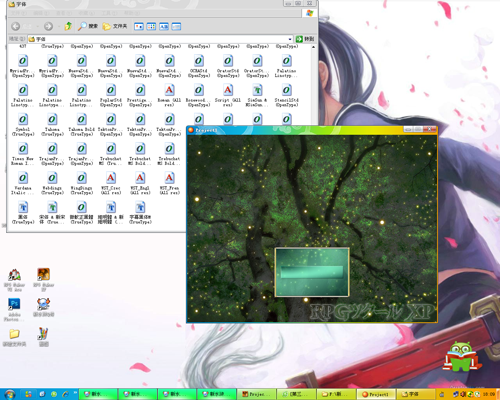
Task: Select the Similarity view toolbar icon
Action: pyautogui.click(x=164, y=26)
